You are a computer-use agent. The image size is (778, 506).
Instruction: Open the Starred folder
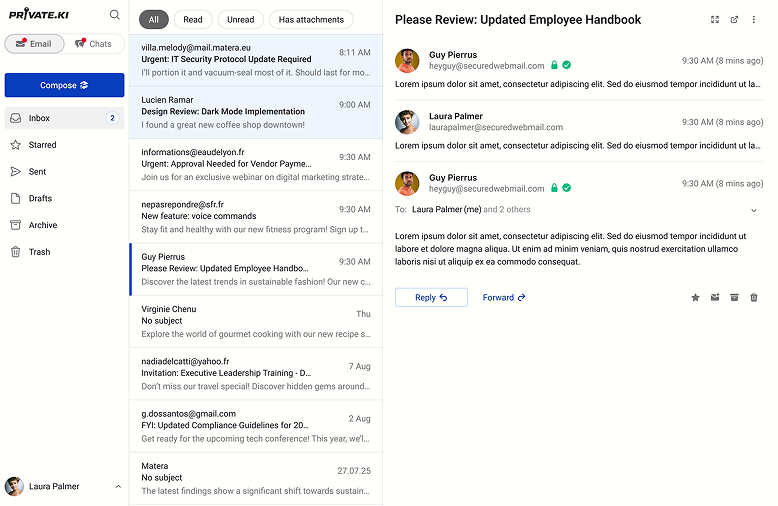pos(42,145)
